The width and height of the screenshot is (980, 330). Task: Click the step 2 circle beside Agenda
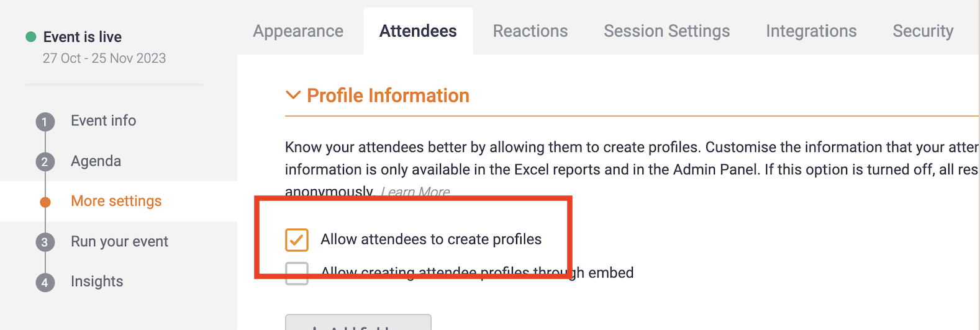(x=45, y=162)
